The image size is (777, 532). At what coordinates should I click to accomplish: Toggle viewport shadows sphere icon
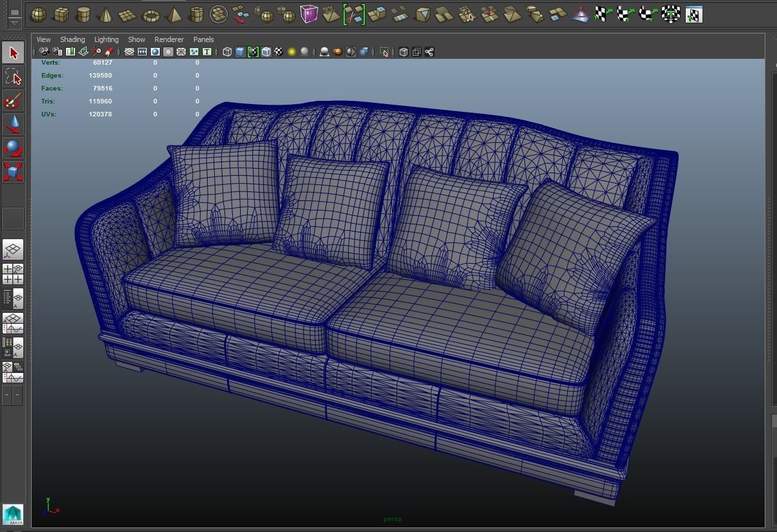[x=305, y=52]
